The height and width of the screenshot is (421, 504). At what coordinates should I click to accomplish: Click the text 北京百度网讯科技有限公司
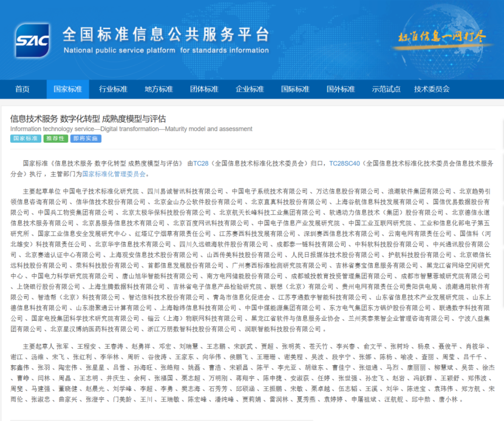tap(211, 223)
